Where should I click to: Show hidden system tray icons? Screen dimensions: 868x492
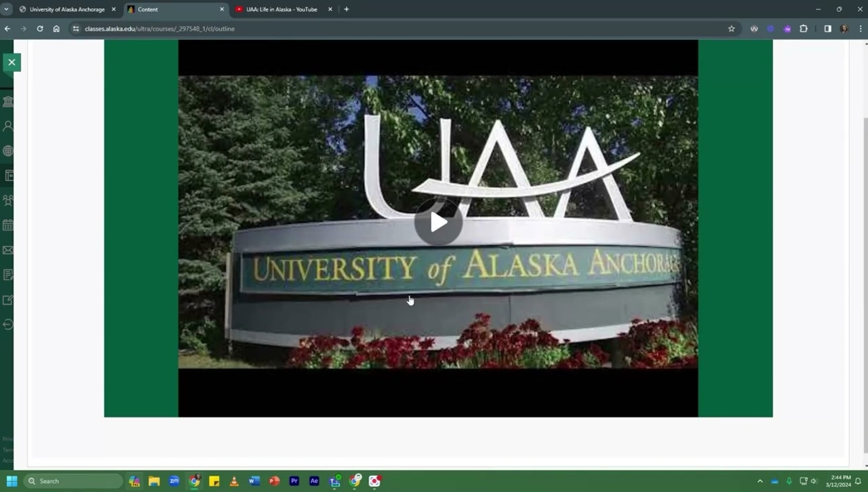759,481
